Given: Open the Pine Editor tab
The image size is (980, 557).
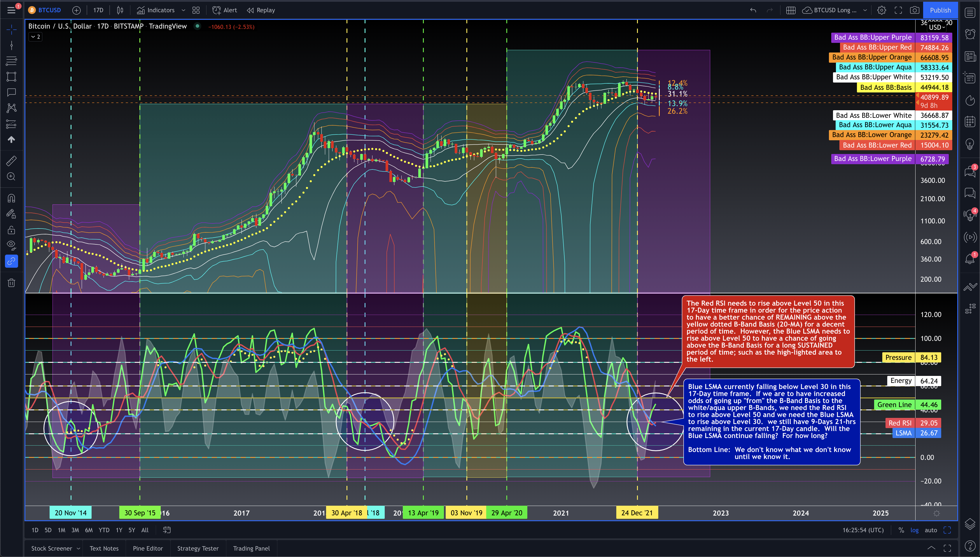Looking at the screenshot, I should click(x=148, y=549).
